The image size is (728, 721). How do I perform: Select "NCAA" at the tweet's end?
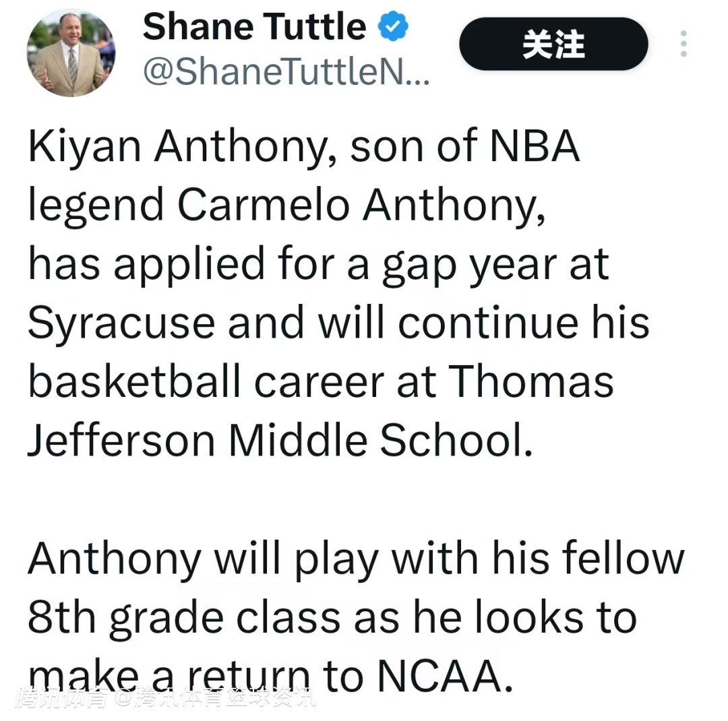point(440,676)
